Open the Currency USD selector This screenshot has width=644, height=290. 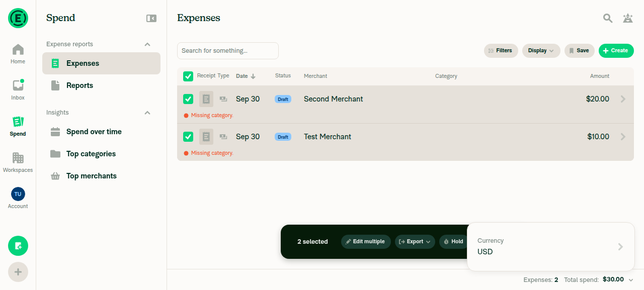[x=550, y=246]
